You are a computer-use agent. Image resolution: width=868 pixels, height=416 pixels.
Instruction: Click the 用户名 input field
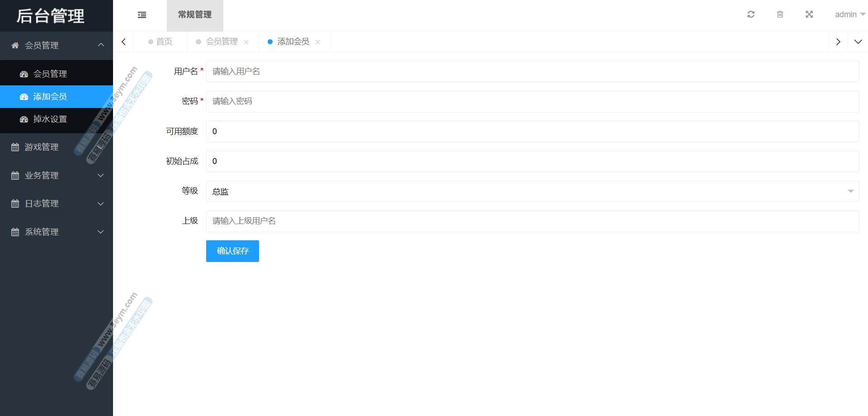click(532, 71)
